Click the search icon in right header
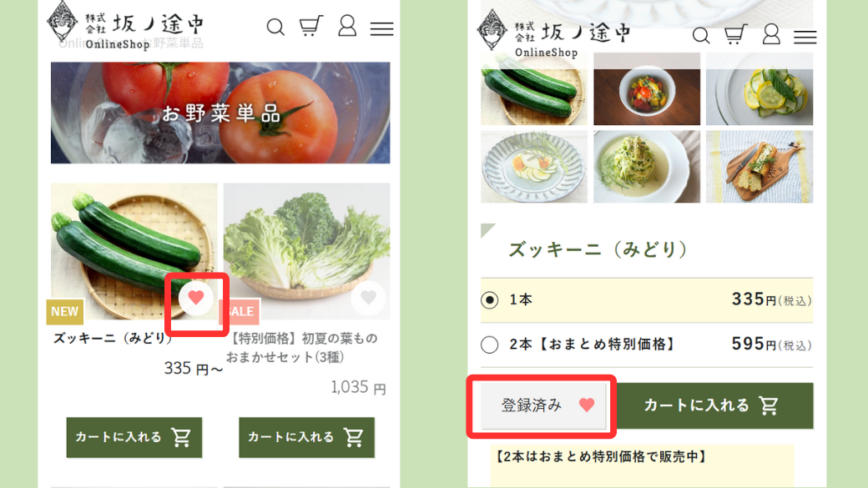The image size is (868, 488). coord(701,35)
